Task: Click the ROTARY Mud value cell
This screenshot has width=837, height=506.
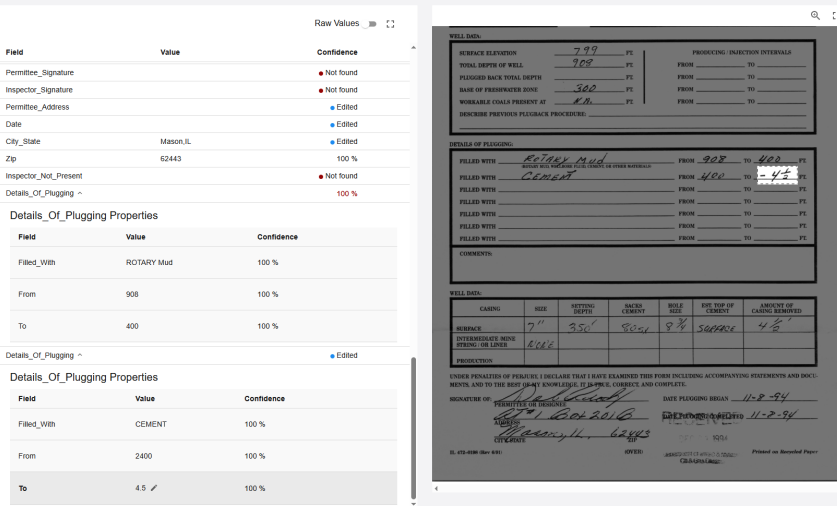Action: 149,262
